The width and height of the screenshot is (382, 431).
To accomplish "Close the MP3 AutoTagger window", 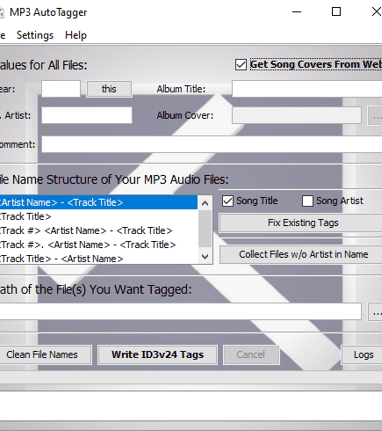I will pos(376,12).
